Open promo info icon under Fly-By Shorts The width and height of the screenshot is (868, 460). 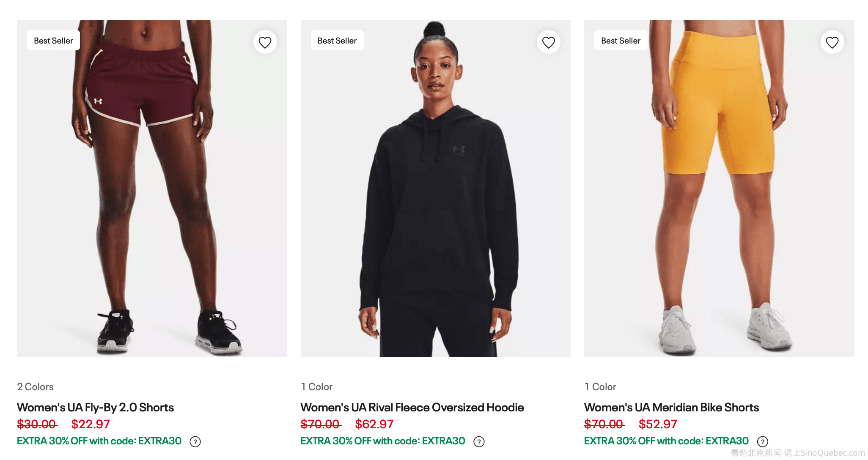195,442
